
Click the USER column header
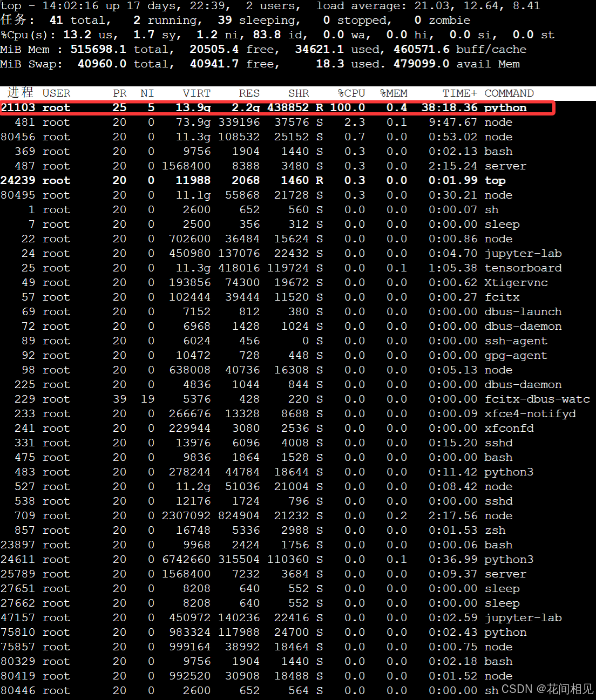coord(56,93)
